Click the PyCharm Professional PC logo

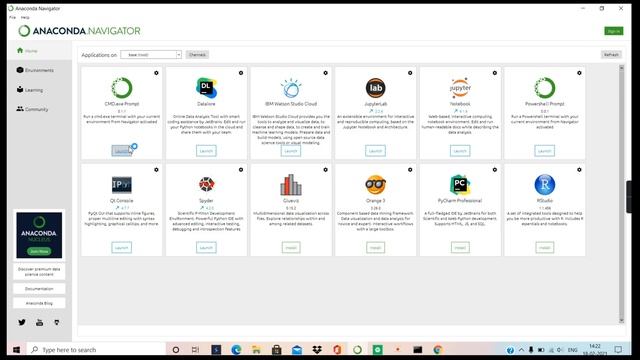tap(460, 184)
